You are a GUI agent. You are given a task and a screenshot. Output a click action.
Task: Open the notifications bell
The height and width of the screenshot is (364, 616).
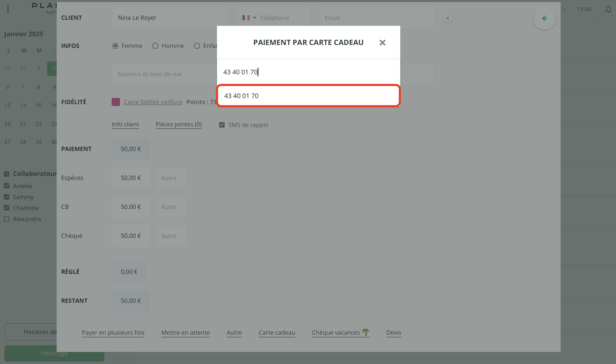608,9
